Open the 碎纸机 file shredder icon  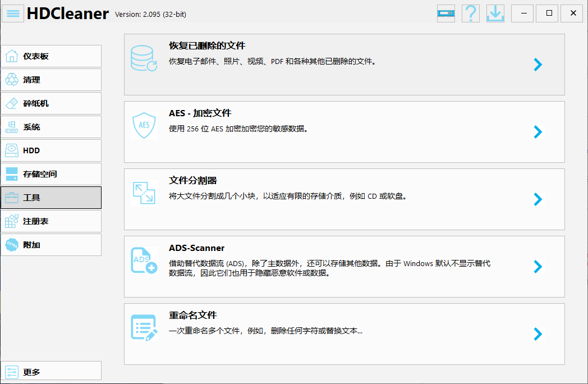click(x=12, y=103)
